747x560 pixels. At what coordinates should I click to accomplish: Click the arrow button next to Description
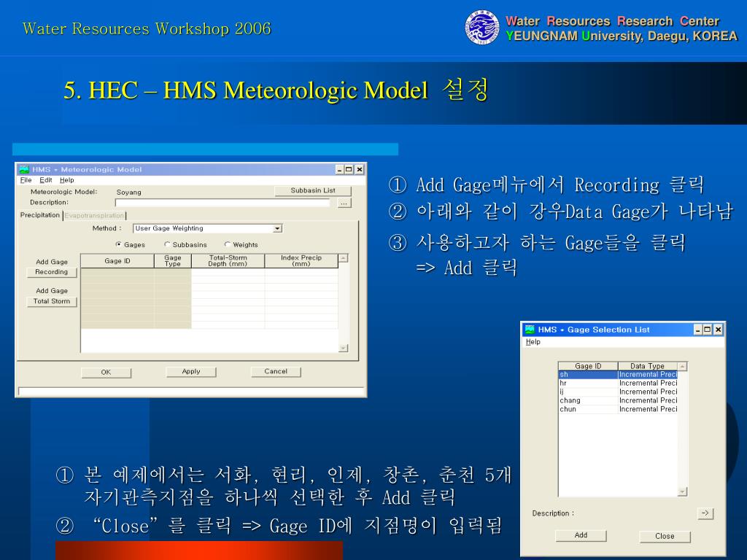[705, 513]
